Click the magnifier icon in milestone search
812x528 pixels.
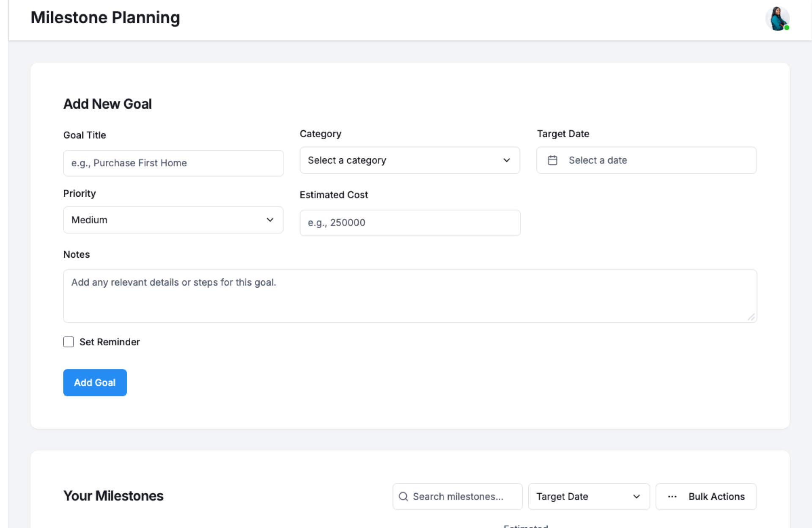403,496
